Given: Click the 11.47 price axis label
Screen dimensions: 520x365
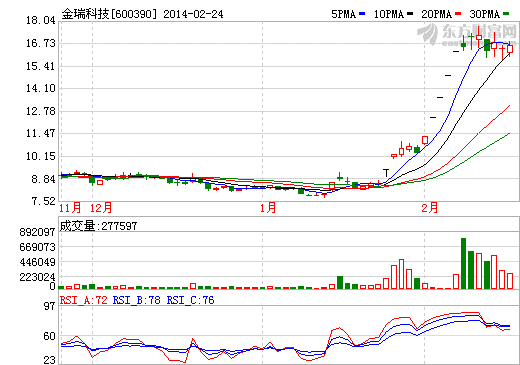Looking at the screenshot, I should pos(41,133).
